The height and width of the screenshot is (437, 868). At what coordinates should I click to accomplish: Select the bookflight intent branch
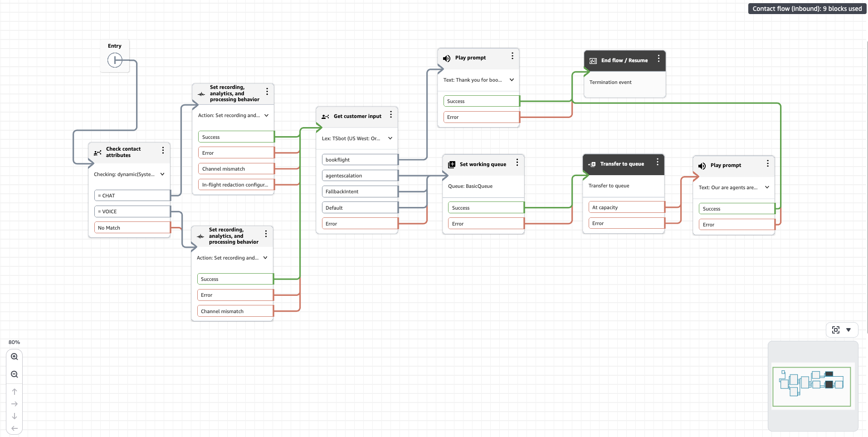click(360, 160)
